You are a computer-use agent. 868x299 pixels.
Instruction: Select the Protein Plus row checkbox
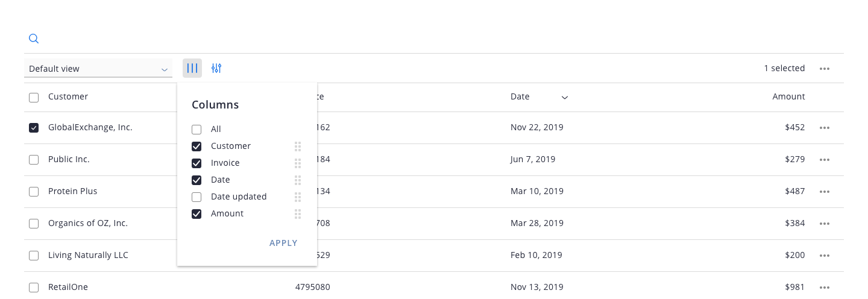[34, 192]
